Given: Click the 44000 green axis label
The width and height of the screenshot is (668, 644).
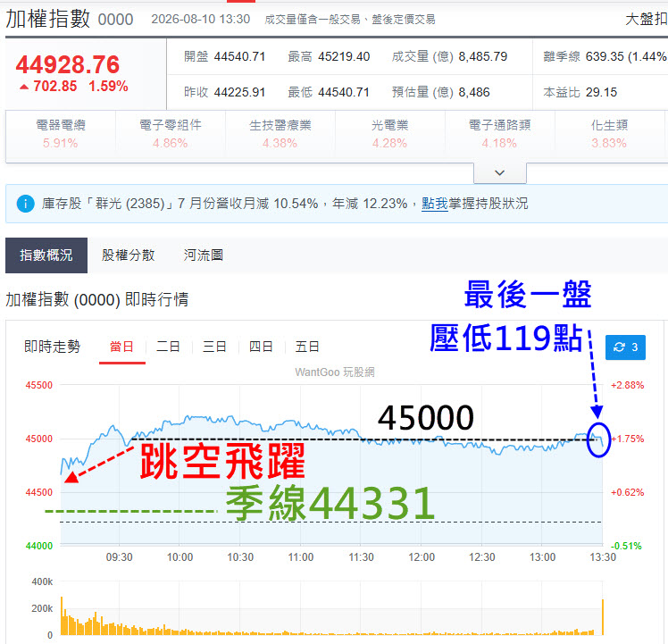Looking at the screenshot, I should coord(38,546).
